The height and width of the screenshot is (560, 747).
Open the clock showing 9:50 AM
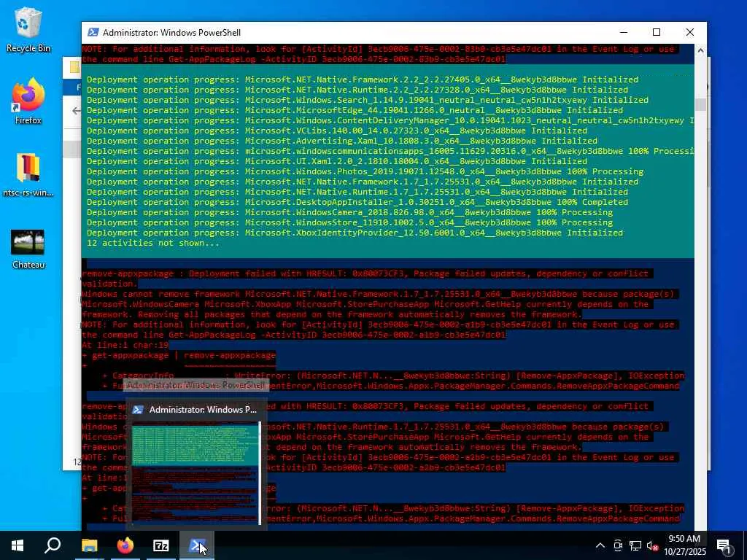(684, 545)
